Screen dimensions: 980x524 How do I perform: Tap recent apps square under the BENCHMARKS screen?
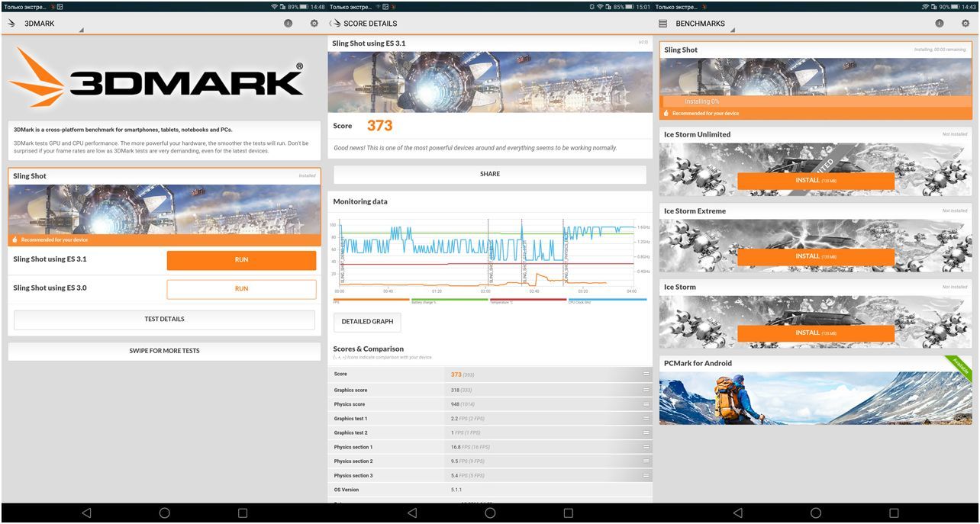894,513
